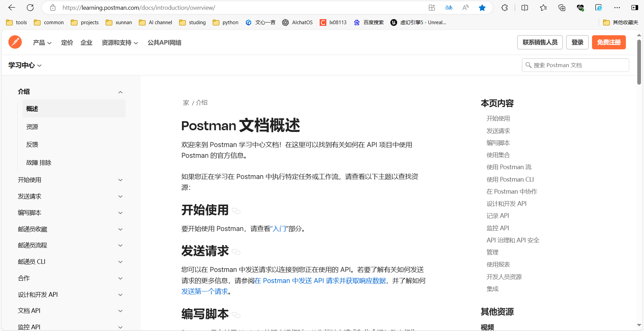The width and height of the screenshot is (644, 331).
Task: Open the split/apps grid icon in address bar
Action: [x=432, y=7]
